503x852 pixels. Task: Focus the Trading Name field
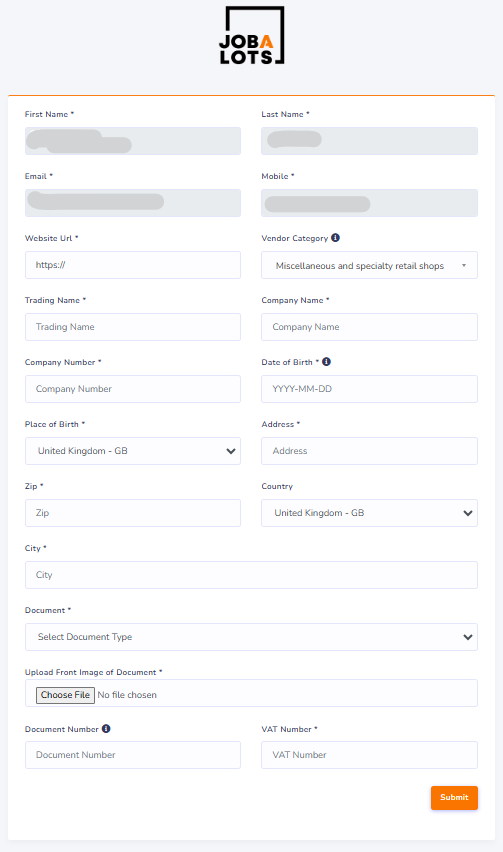click(133, 327)
